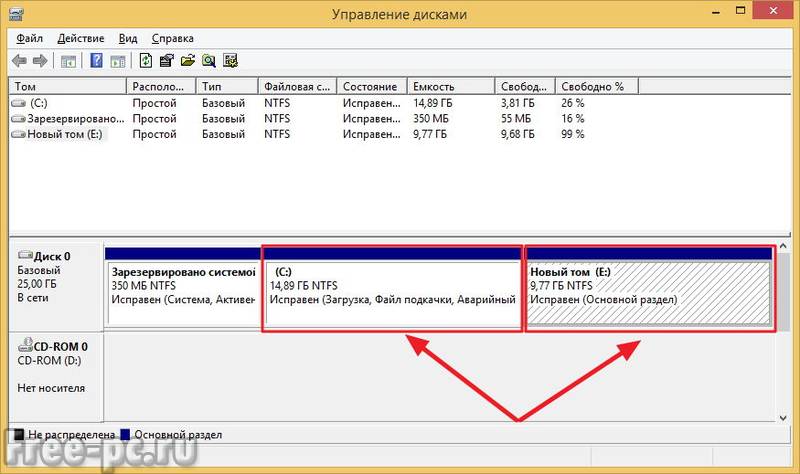Click the view settings checklist icon
Image resolution: width=800 pixels, height=474 pixels.
(x=231, y=61)
